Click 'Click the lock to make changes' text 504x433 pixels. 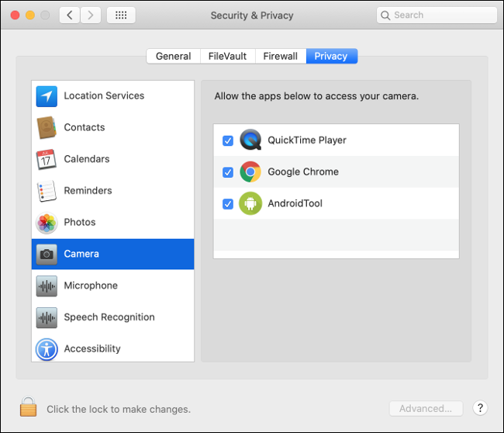(x=119, y=409)
